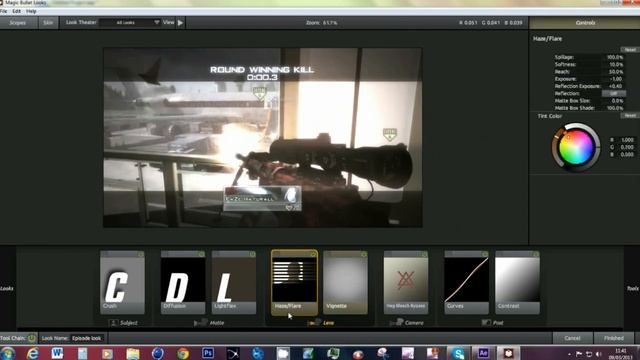Toggle the Tool Chain power button
Image resolution: width=640 pixels, height=360 pixels.
[x=31, y=338]
